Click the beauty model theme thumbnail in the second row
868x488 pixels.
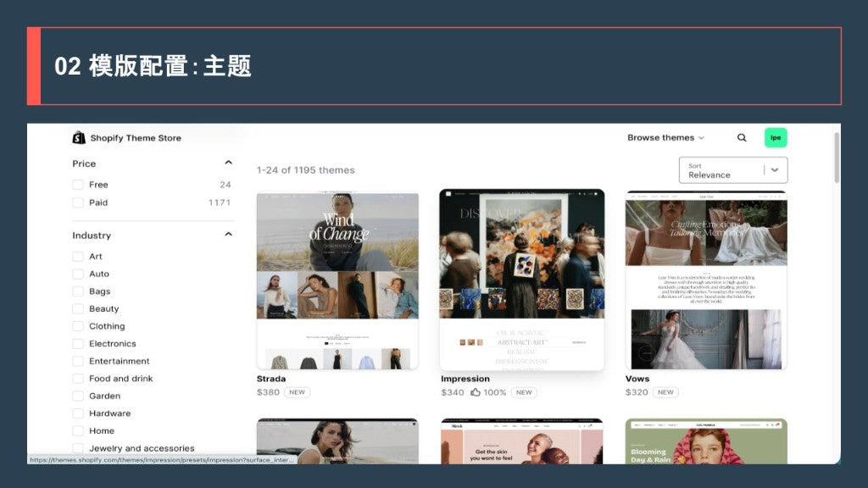point(337,441)
